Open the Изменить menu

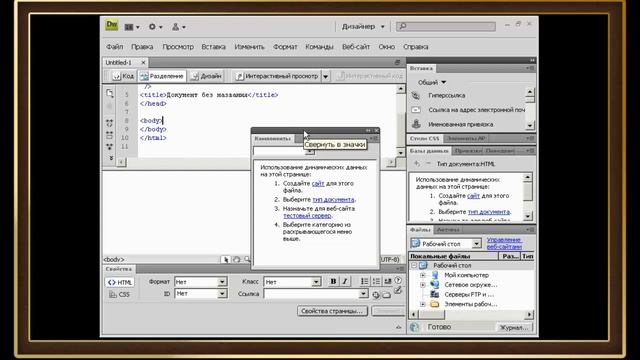[x=249, y=47]
